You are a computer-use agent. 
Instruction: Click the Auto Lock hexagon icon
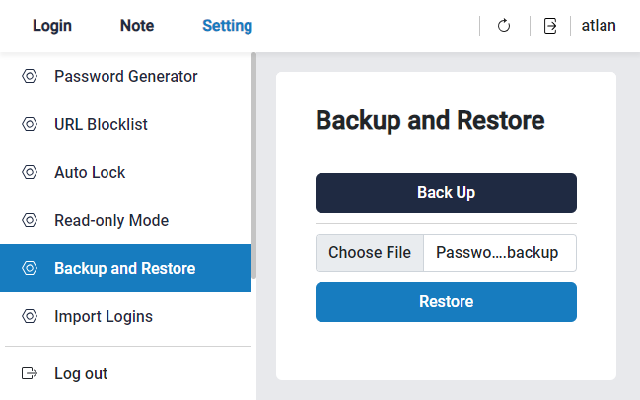[29, 172]
